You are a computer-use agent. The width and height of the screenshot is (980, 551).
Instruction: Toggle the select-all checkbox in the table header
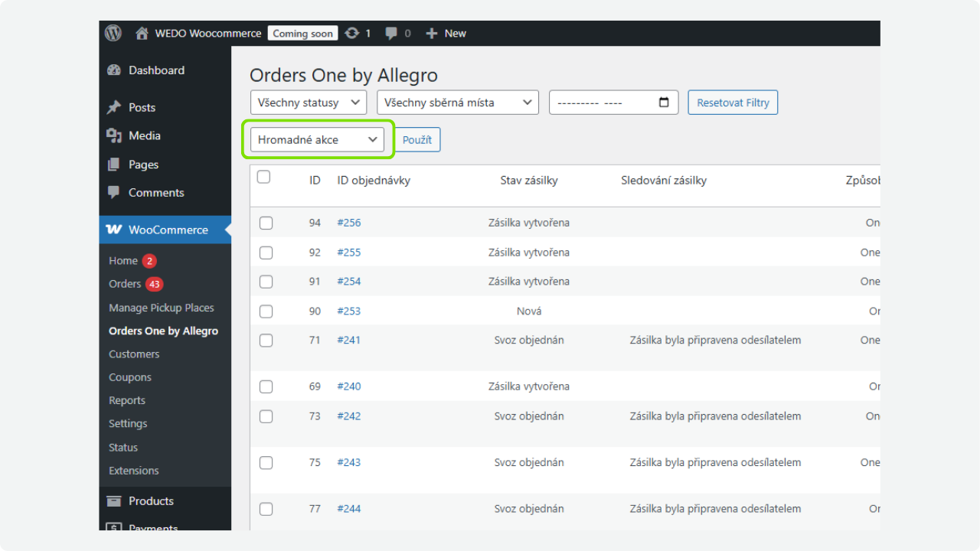coord(263,176)
